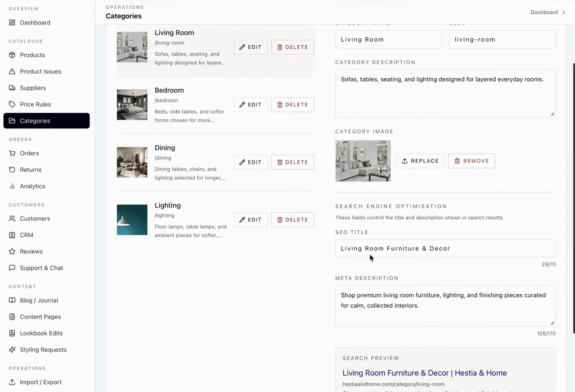Click the Product Issues warning triangle icon

[12, 72]
